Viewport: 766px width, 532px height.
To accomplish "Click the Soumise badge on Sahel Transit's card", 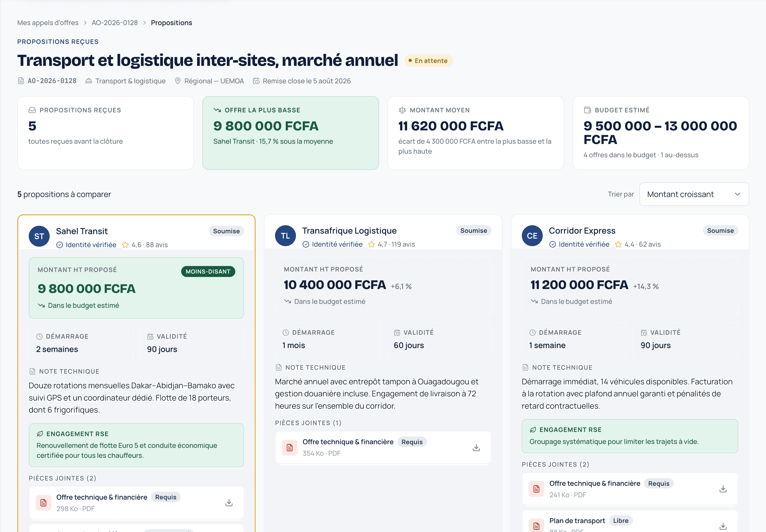I will click(226, 231).
